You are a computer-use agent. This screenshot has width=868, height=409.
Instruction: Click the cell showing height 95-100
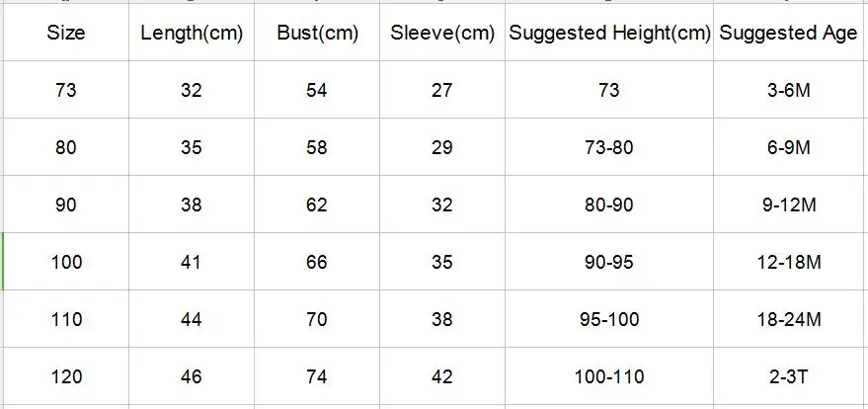pyautogui.click(x=609, y=319)
